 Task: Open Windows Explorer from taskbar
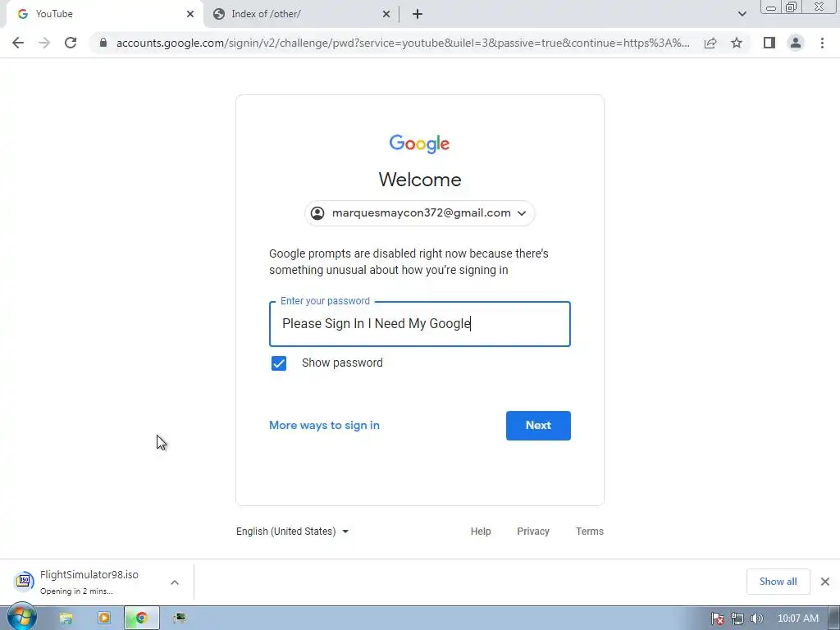pyautogui.click(x=66, y=619)
